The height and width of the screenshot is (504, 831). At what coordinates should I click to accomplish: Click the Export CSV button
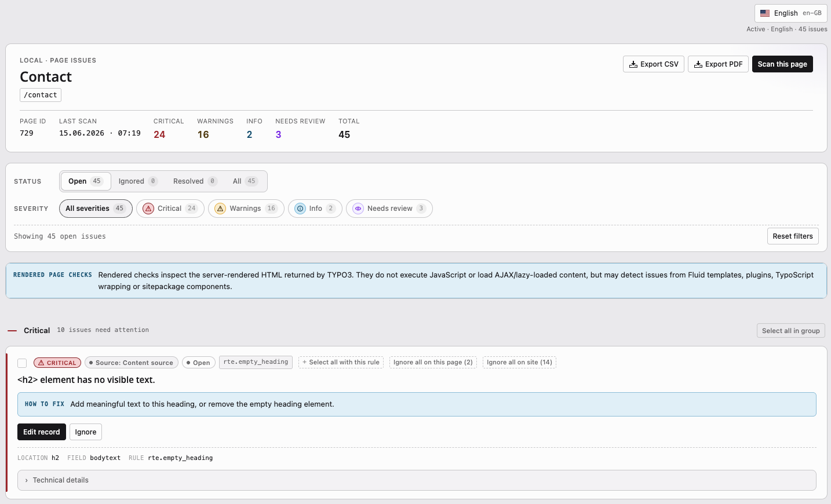click(x=654, y=64)
